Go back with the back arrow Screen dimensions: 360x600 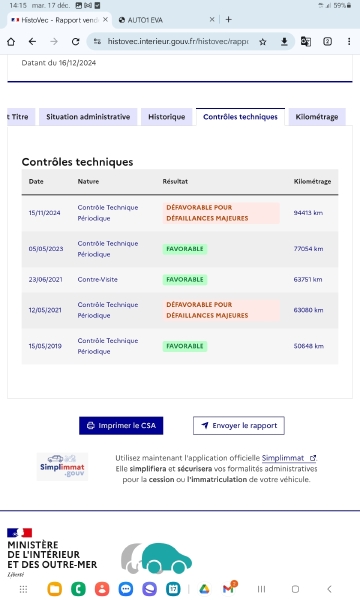coord(33,42)
